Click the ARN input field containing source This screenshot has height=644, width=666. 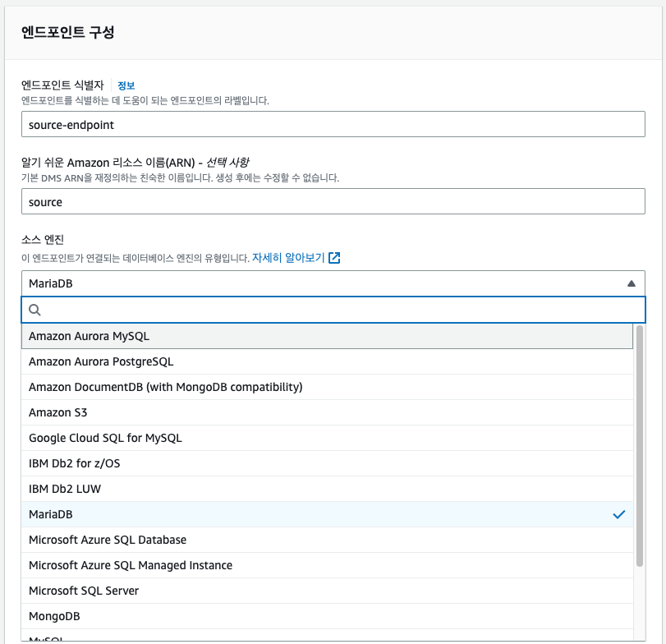click(x=333, y=201)
